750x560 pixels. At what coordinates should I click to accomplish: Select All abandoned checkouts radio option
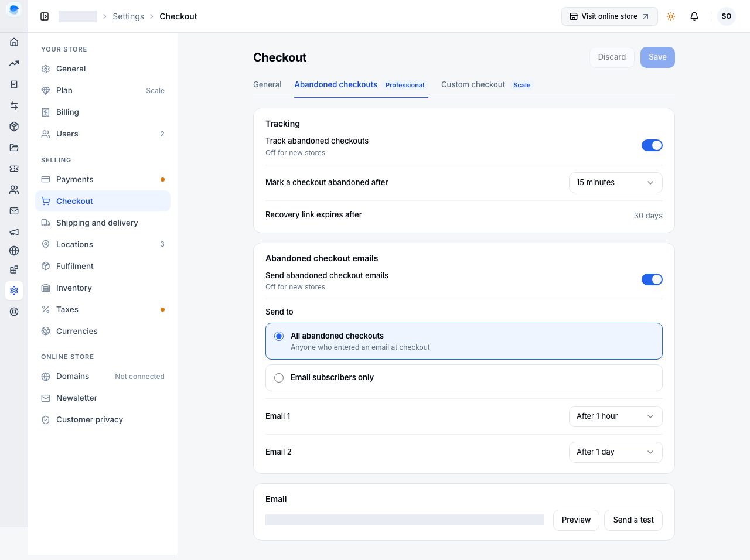click(x=464, y=341)
